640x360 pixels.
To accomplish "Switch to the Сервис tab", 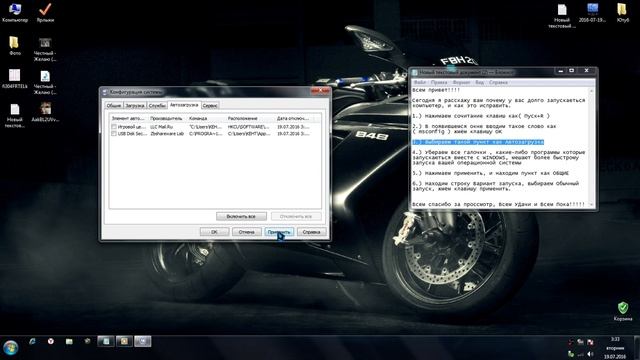I will pos(210,105).
